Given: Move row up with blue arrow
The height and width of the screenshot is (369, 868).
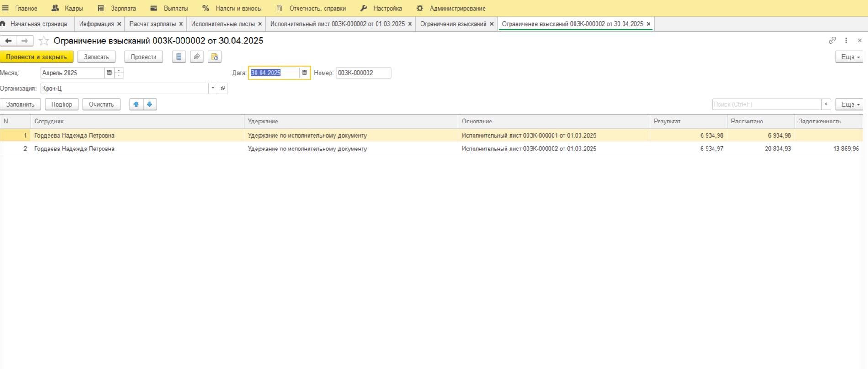Looking at the screenshot, I should tap(136, 104).
